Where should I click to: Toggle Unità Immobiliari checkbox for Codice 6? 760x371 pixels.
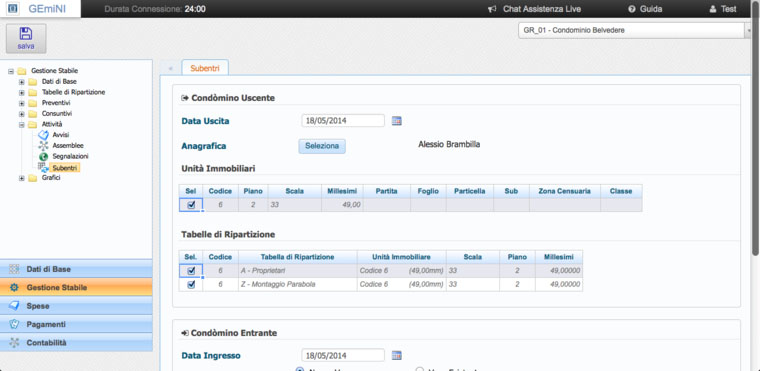[x=191, y=205]
